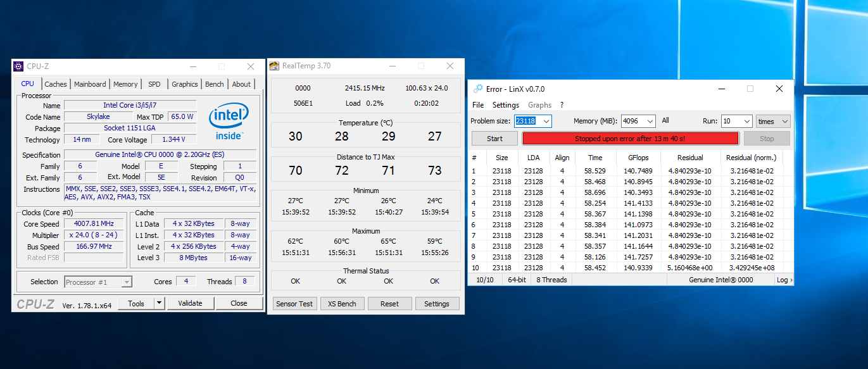868x369 pixels.
Task: Open the Memory tab in CPU-Z
Action: [x=125, y=84]
